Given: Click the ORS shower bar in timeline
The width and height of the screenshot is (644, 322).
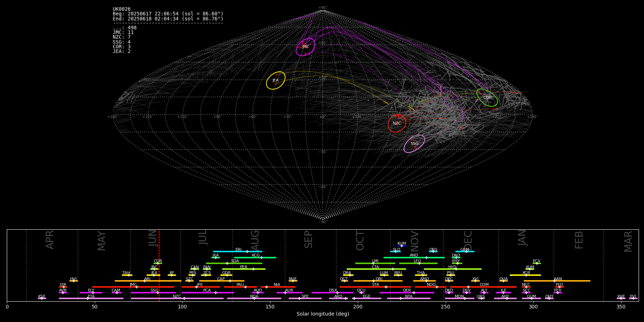Looking at the screenshot, I should [x=433, y=252].
